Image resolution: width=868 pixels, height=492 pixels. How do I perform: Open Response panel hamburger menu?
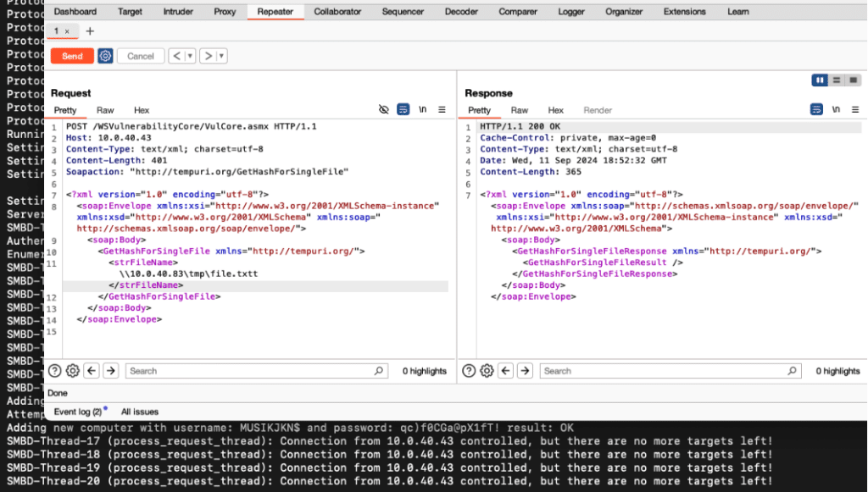(x=855, y=109)
